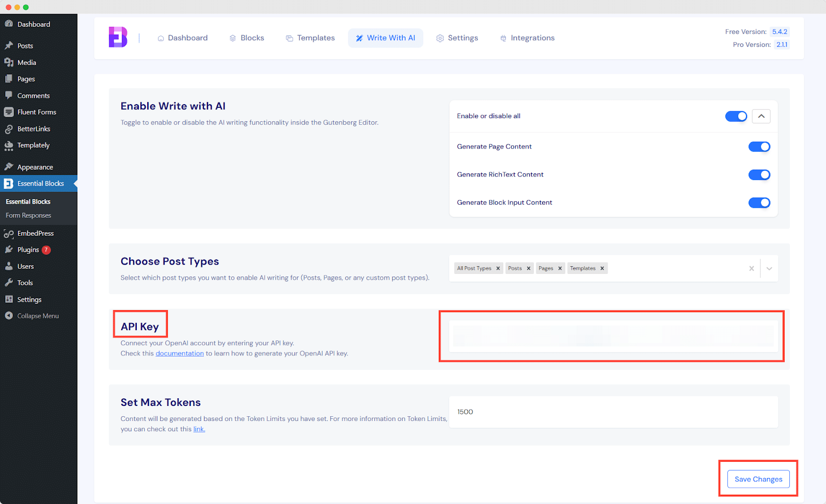Viewport: 826px width, 504px height.
Task: Click the max tokens field showing 1500
Action: 613,412
